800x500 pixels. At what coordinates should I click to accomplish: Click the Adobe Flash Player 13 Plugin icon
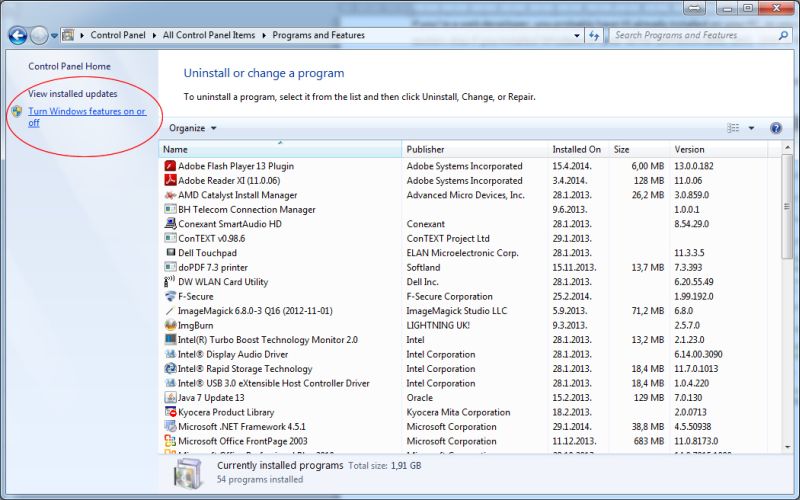170,166
